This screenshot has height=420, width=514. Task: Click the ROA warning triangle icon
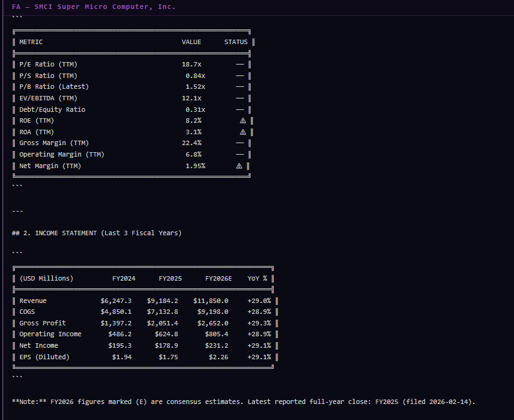[243, 132]
